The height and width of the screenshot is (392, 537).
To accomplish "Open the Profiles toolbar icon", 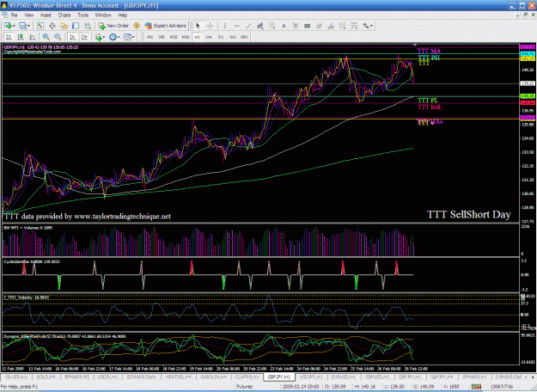I will coord(22,26).
